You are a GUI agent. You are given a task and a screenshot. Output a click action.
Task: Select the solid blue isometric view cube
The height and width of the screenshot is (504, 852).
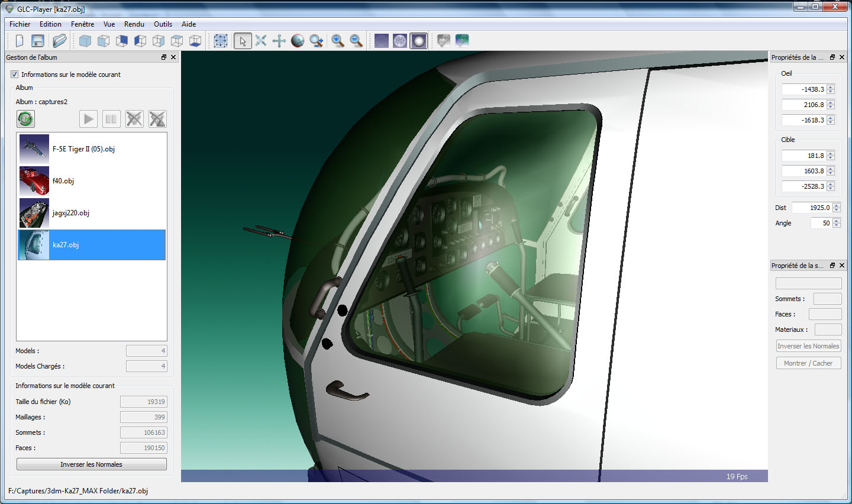(x=85, y=41)
